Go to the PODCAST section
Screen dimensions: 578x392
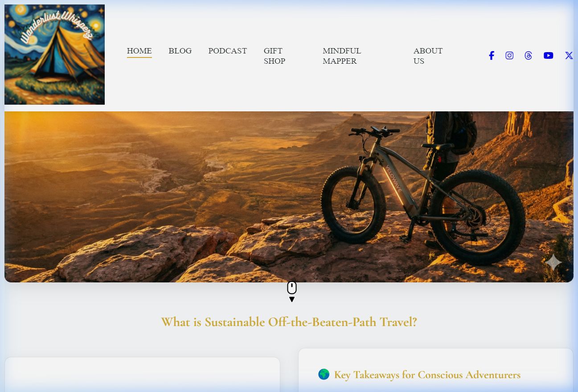click(228, 51)
